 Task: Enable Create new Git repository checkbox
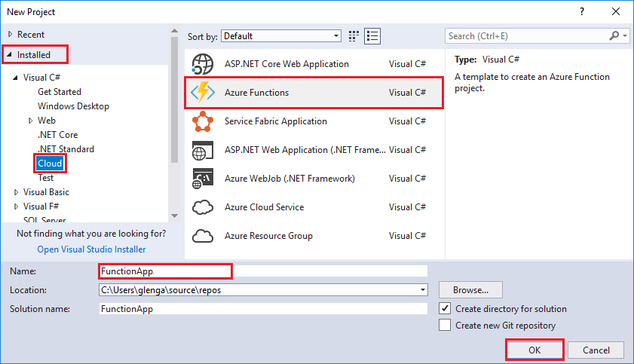[x=445, y=325]
